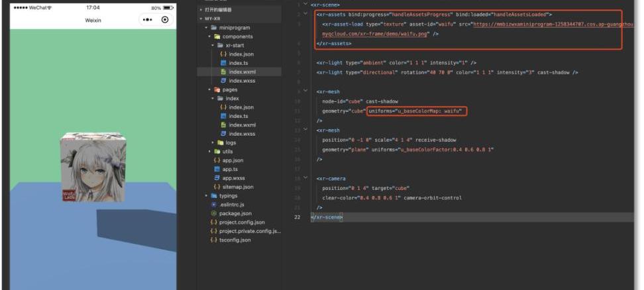Tap the circular close icon in capsule

coord(165,21)
